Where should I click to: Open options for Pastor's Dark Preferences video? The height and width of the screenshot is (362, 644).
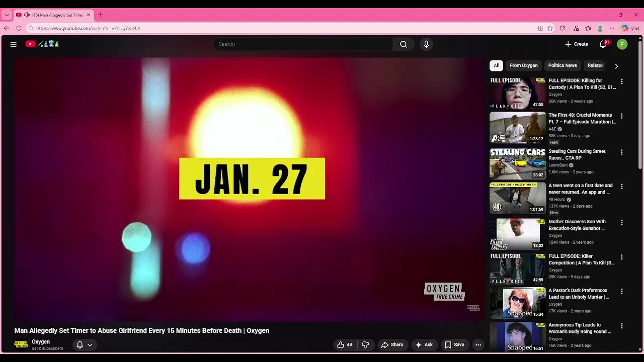622,292
